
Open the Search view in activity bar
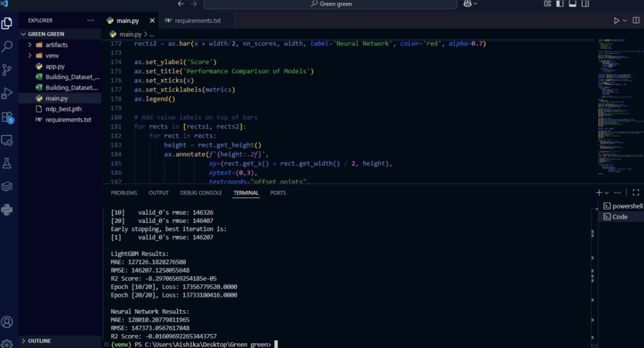[x=7, y=47]
